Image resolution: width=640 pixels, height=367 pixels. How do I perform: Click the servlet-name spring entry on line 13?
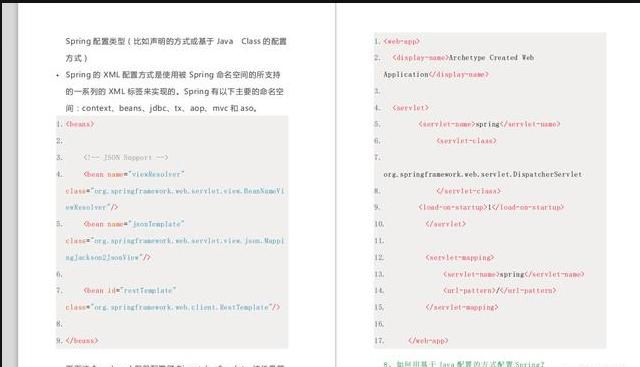(514, 274)
